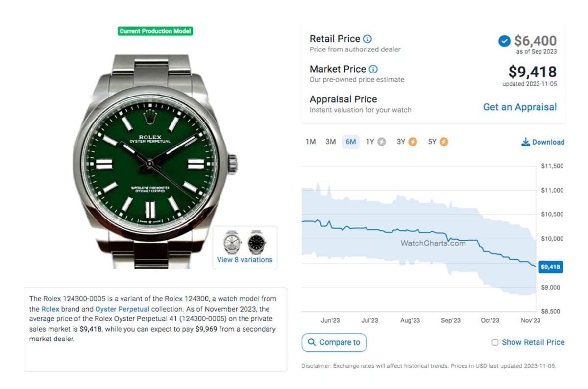Click the Retail Price info icon
This screenshot has width=588, height=389.
(x=367, y=39)
